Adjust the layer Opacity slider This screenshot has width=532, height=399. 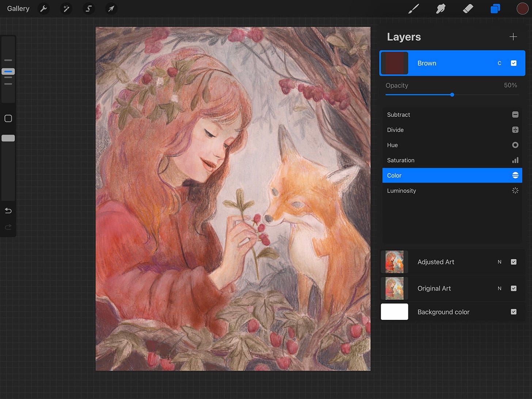click(x=452, y=95)
